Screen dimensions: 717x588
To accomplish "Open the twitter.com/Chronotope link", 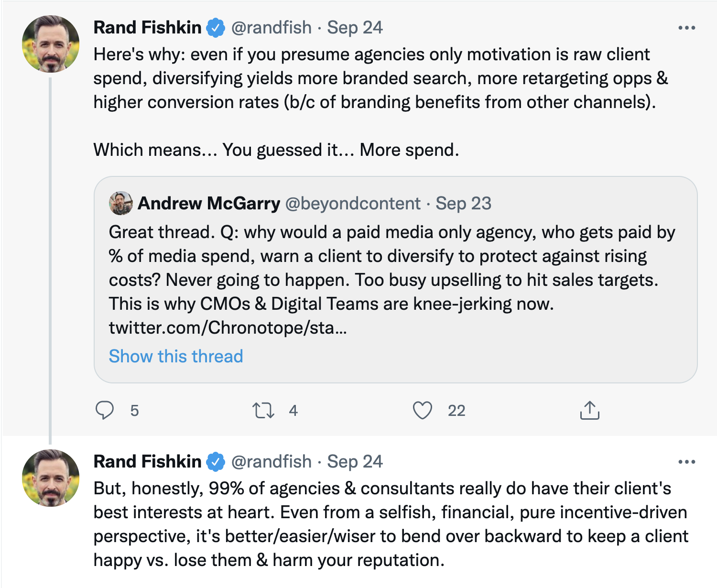I will [x=228, y=327].
